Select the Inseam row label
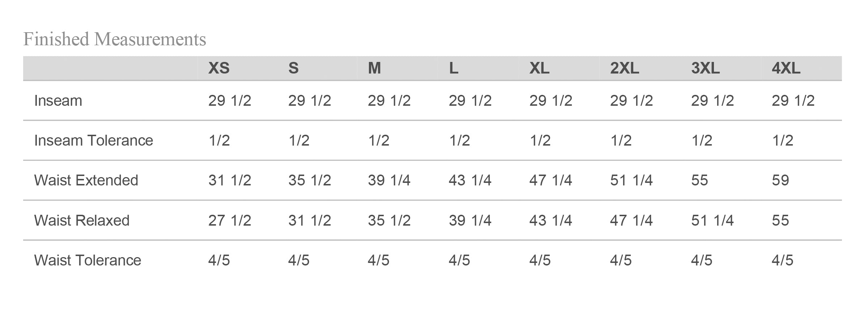The width and height of the screenshot is (868, 310). [58, 101]
